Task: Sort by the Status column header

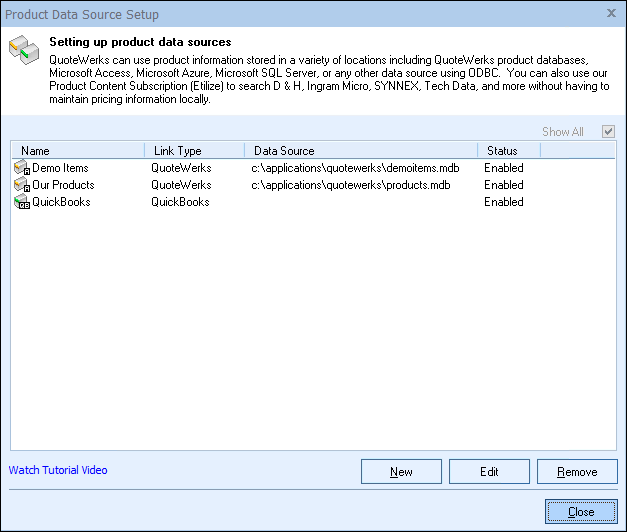Action: (x=508, y=151)
